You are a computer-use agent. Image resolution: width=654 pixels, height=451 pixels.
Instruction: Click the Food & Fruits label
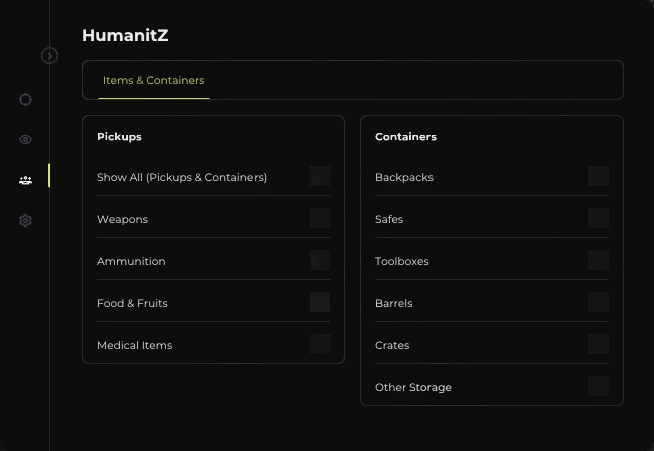pyautogui.click(x=132, y=303)
